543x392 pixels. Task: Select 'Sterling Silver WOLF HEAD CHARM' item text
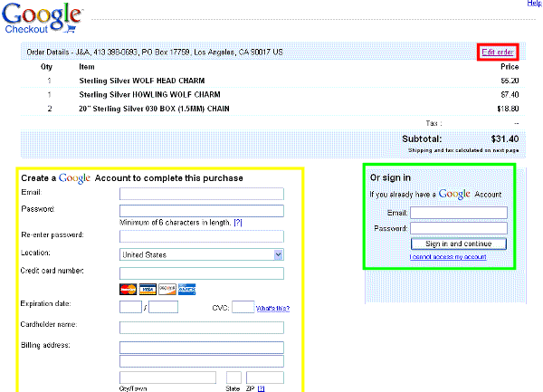click(x=142, y=81)
